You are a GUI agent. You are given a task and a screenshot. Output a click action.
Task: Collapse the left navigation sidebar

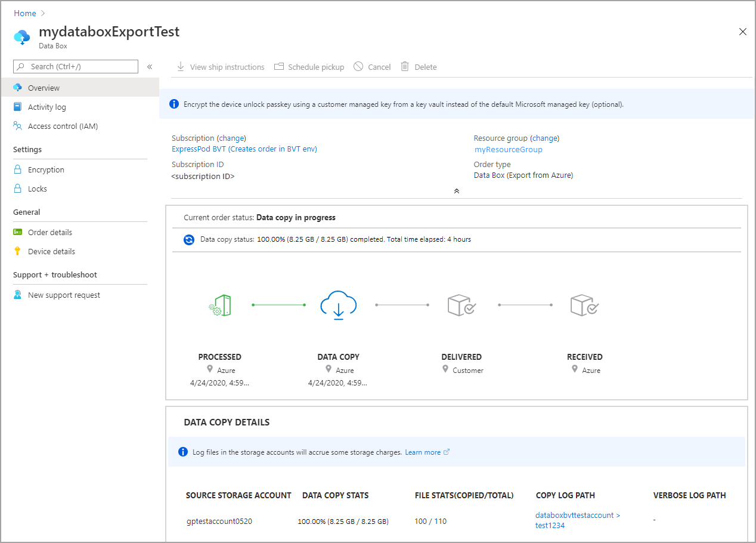click(x=150, y=67)
